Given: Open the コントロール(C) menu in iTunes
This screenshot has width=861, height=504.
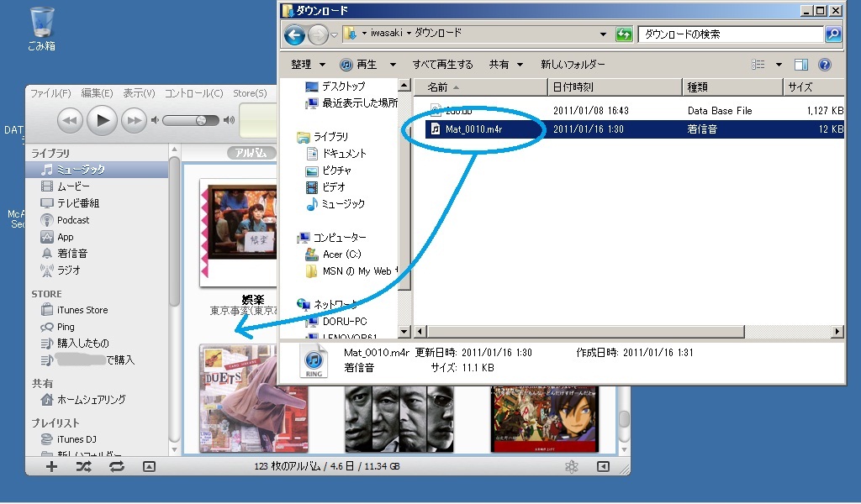Looking at the screenshot, I should [x=194, y=93].
